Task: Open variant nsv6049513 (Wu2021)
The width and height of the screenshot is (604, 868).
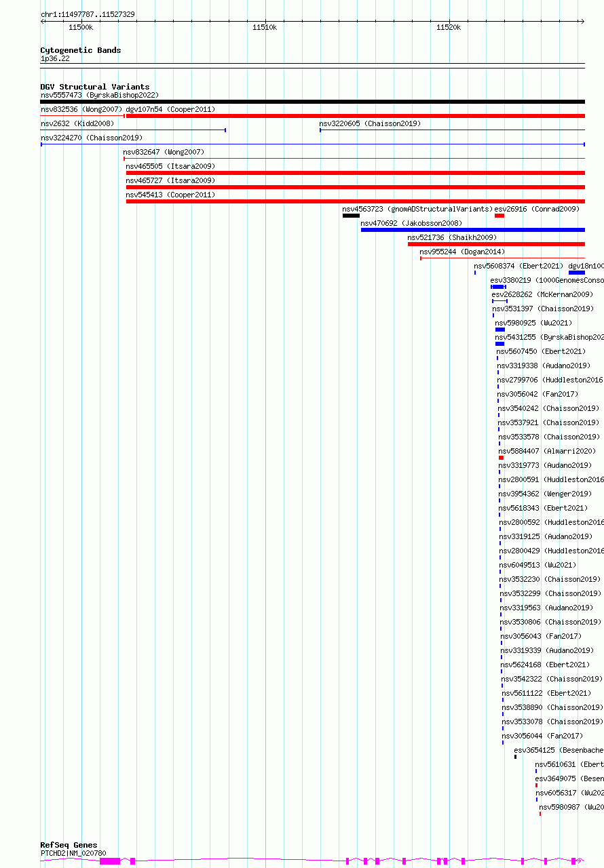Action: click(537, 565)
